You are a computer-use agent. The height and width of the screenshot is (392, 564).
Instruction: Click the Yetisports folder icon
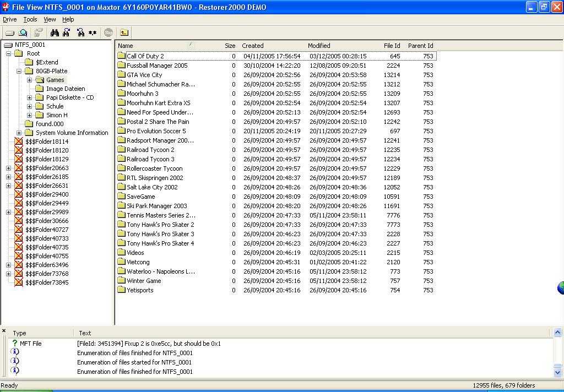(x=121, y=290)
